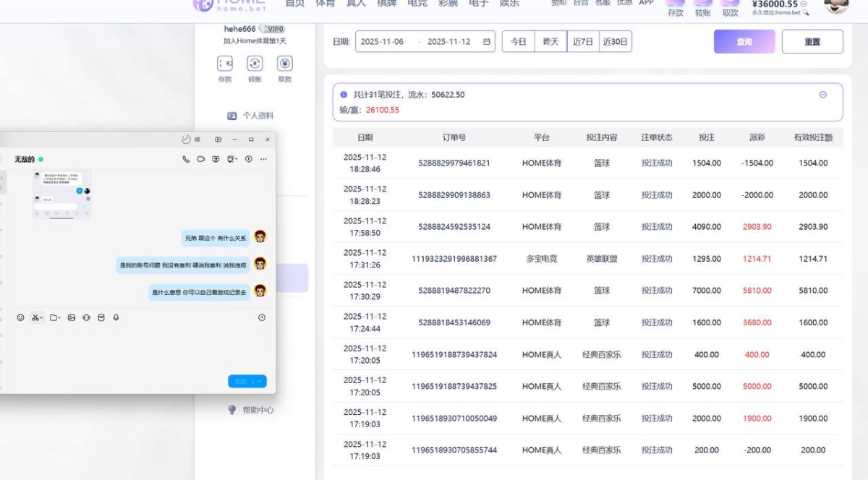Toggle balance visibility next to ¥36000.55
The width and height of the screenshot is (868, 480).
[x=804, y=4]
